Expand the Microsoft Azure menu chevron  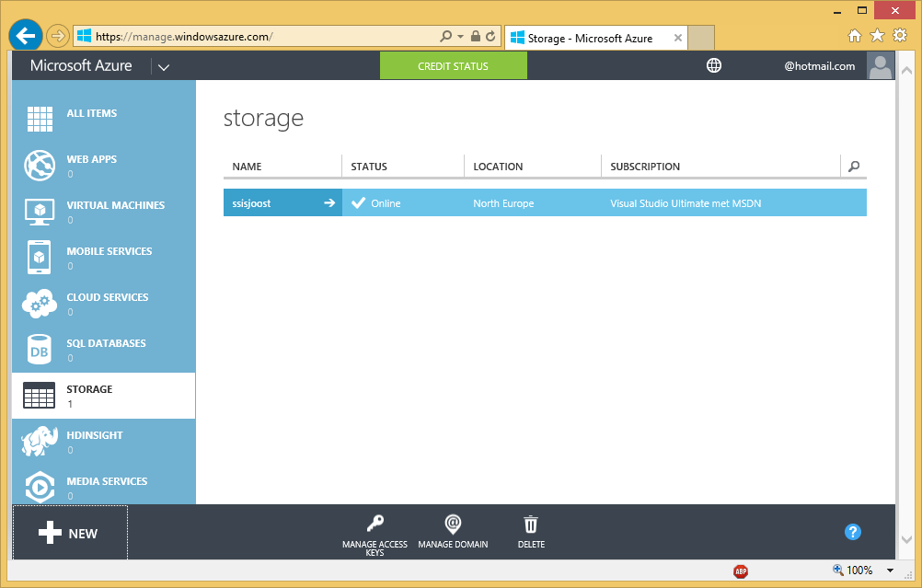[164, 66]
